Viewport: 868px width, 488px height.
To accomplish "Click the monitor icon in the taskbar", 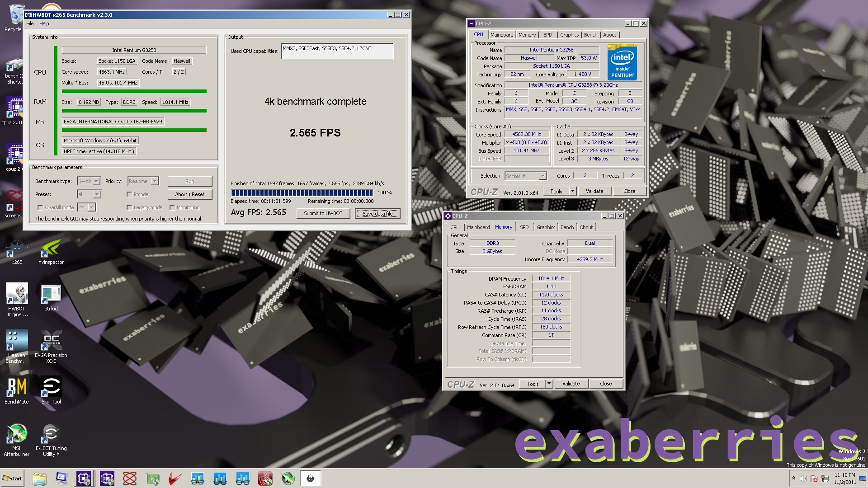I will [x=61, y=478].
